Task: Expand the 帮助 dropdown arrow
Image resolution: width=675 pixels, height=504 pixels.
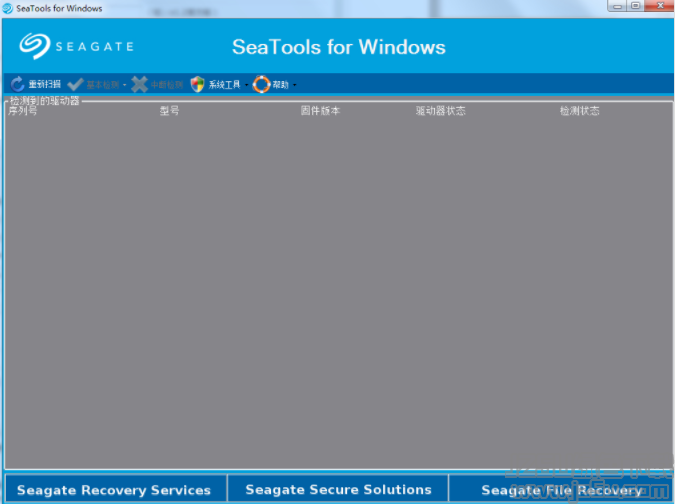Action: pyautogui.click(x=294, y=85)
